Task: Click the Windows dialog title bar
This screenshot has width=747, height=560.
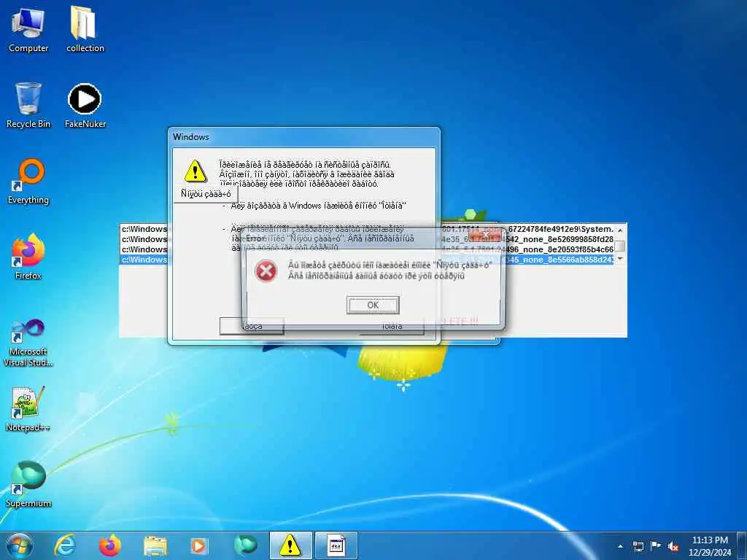Action: click(304, 136)
